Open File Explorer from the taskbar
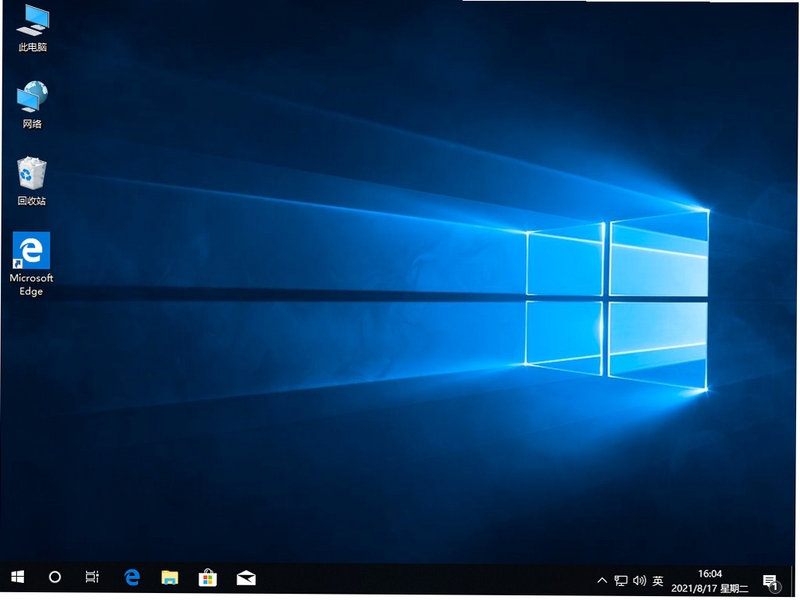800x600 pixels. (x=169, y=578)
